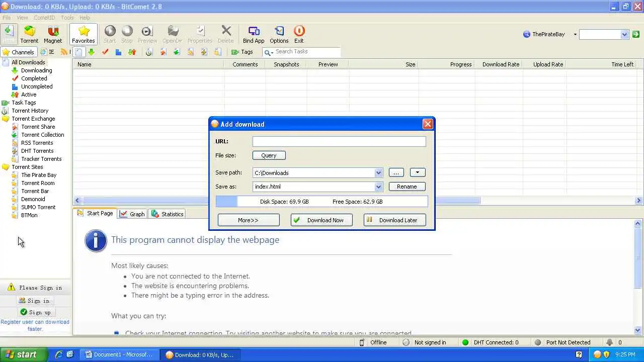Open the Tools menu
The width and height of the screenshot is (644, 362).
[x=67, y=18]
